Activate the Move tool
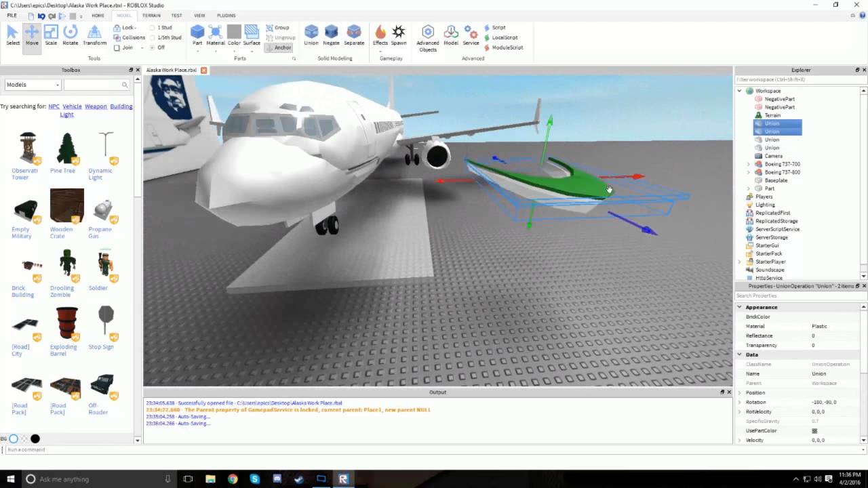This screenshot has height=488, width=868. pyautogui.click(x=32, y=35)
